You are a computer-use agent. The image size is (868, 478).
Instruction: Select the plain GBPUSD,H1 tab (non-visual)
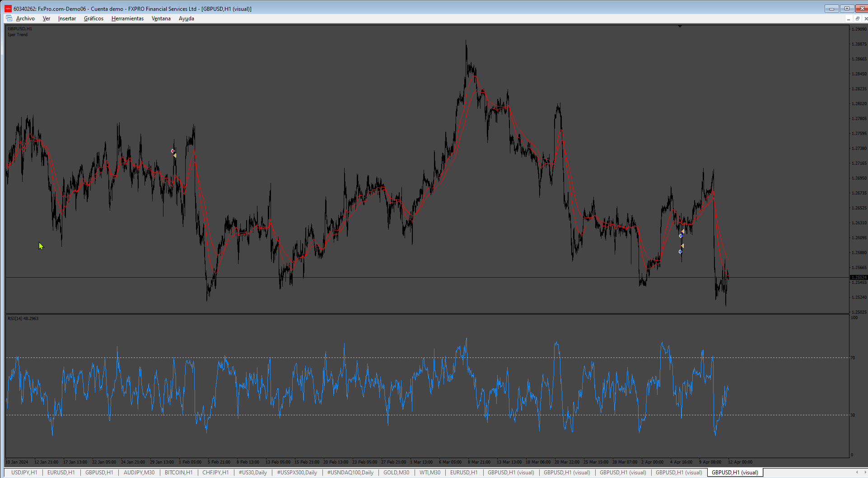[99, 473]
